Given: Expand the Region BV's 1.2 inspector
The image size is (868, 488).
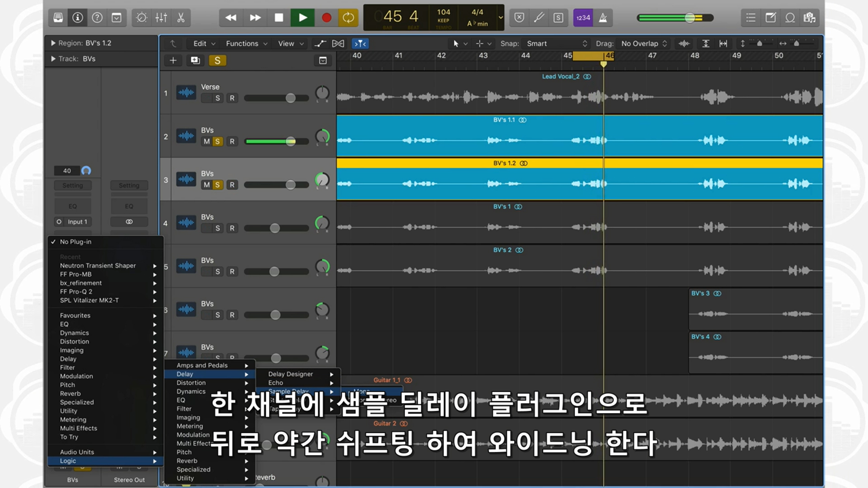Looking at the screenshot, I should [x=53, y=43].
